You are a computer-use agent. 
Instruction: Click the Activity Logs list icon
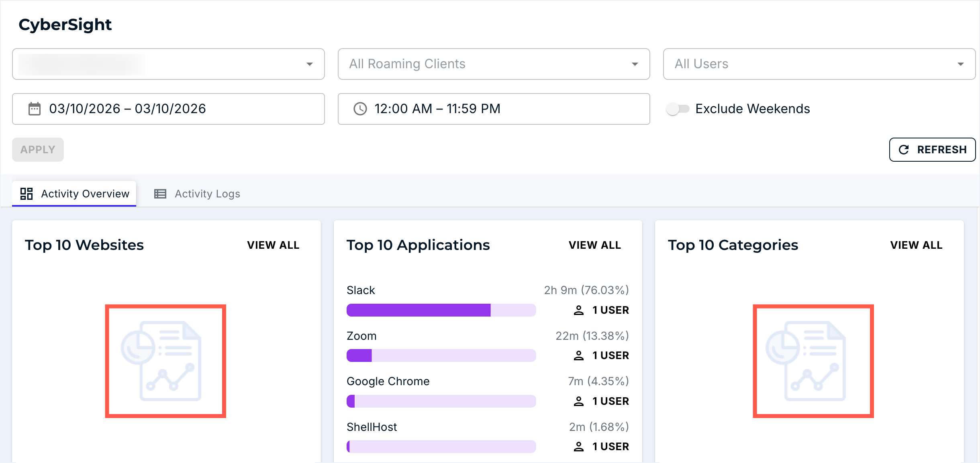[160, 194]
